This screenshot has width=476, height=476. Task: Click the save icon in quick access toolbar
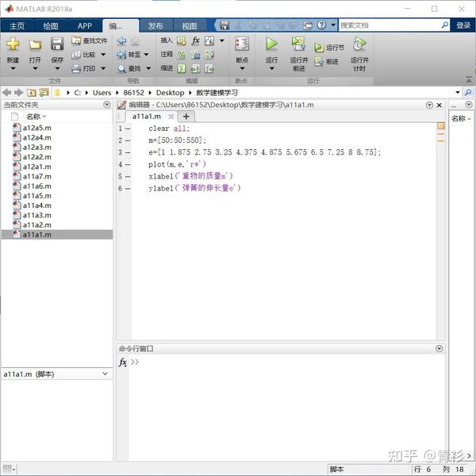[x=225, y=25]
